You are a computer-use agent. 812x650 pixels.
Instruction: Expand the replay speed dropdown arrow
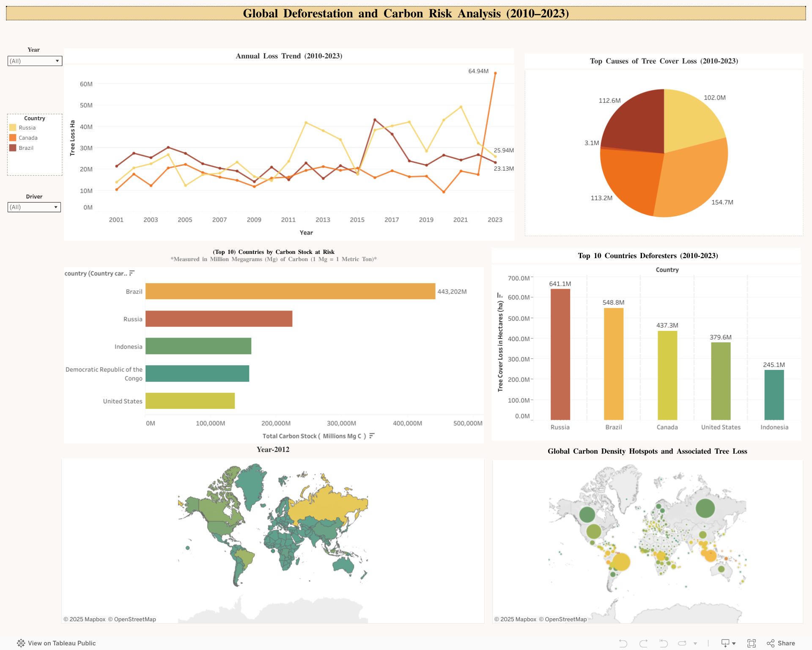(x=695, y=644)
